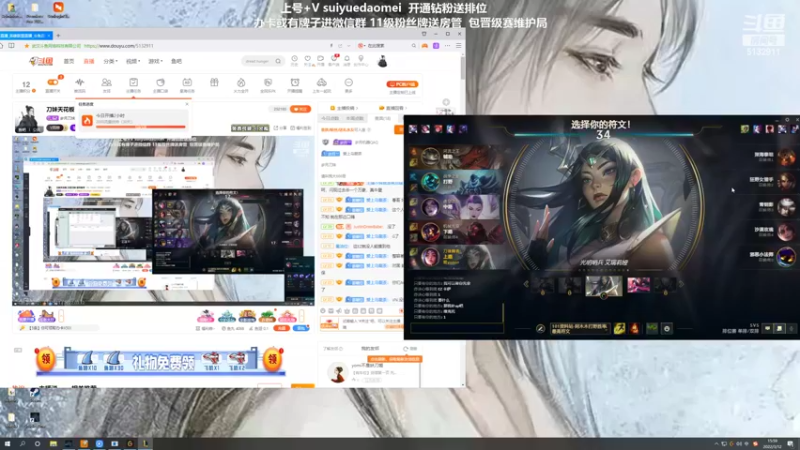The width and height of the screenshot is (800, 450).
Task: Change the Flash summoner spell icon
Action: (x=619, y=329)
